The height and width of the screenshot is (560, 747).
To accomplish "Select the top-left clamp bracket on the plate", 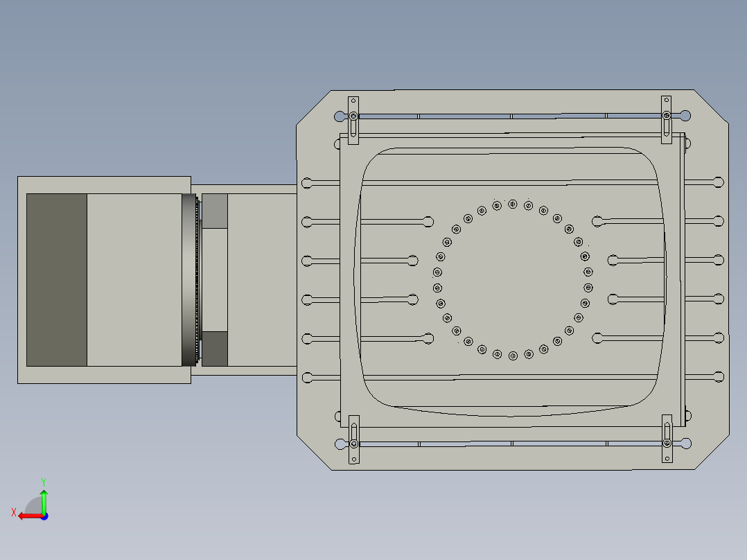I will point(353,121).
